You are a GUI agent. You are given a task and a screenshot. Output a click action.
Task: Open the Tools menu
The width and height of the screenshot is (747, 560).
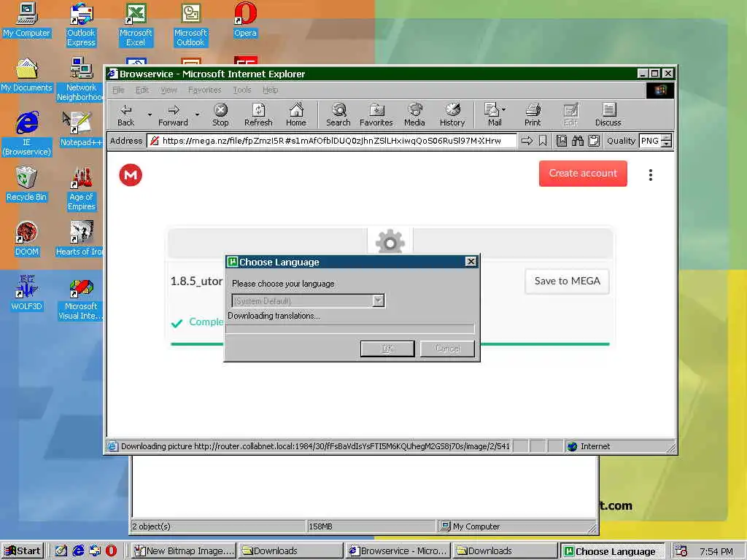[x=242, y=90]
